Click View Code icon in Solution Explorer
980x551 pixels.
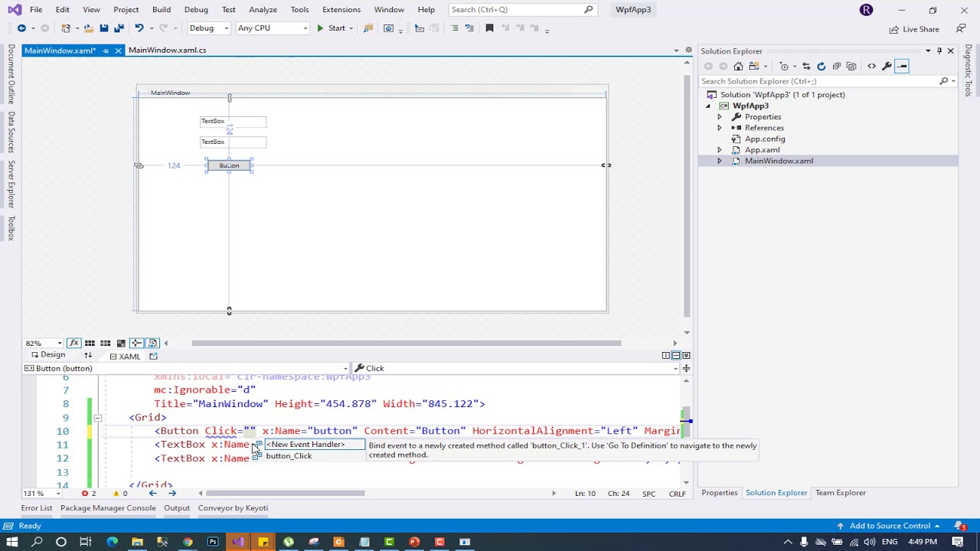[x=871, y=67]
